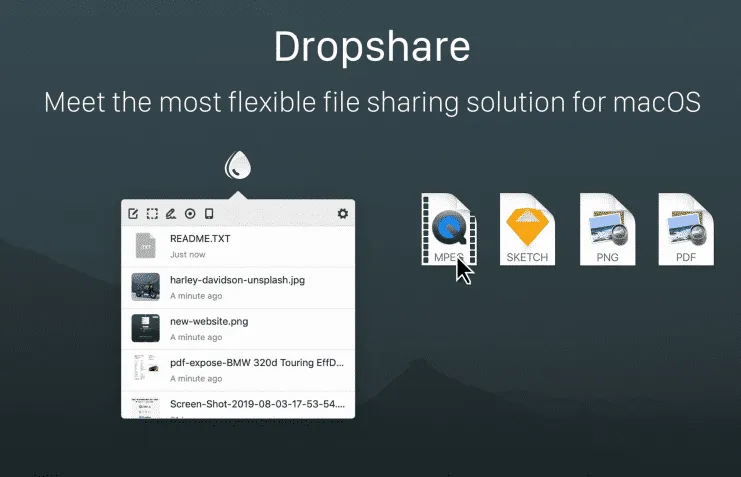The image size is (741, 477).
Task: Click 'A minute ago' under pdf-expose-BMW entry
Action: click(196, 379)
